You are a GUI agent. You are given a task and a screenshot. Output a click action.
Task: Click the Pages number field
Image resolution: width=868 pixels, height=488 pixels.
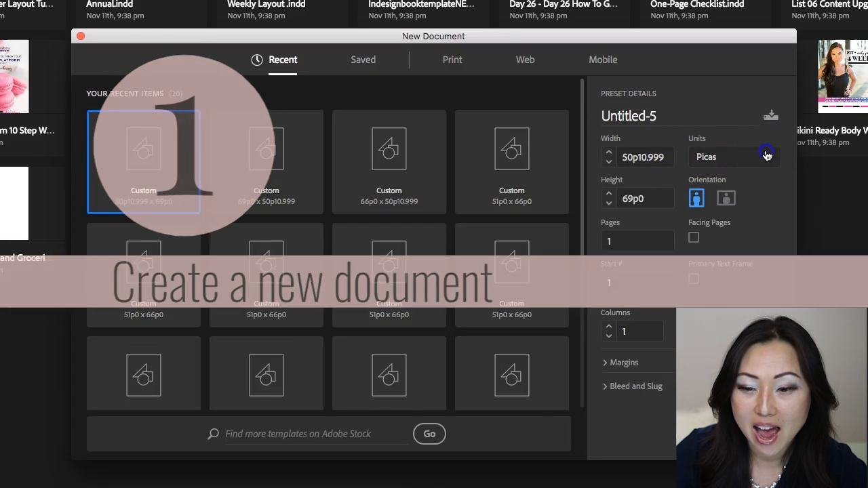coord(637,241)
